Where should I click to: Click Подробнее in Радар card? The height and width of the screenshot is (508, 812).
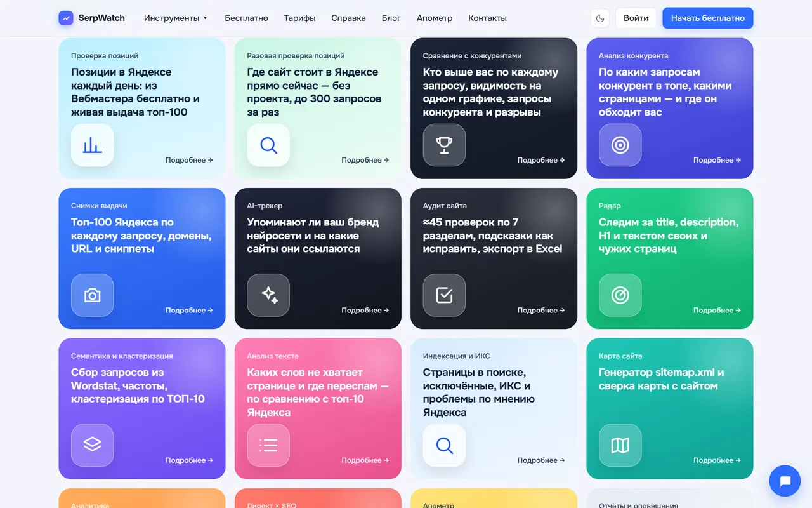point(717,311)
